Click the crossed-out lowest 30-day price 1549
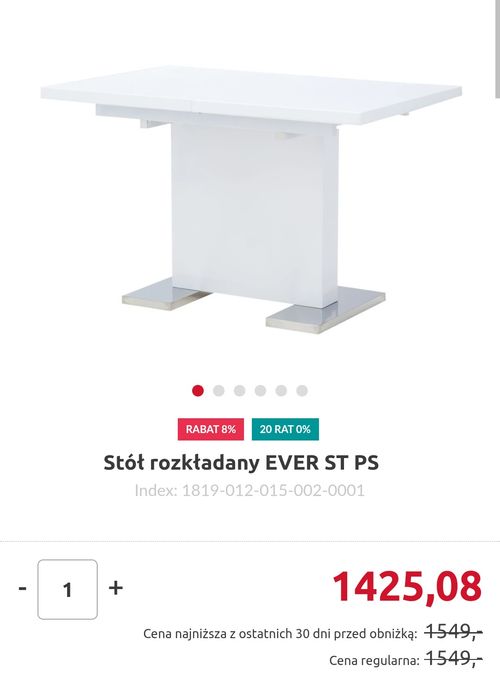Viewport: 500px width, 699px height. (454, 632)
